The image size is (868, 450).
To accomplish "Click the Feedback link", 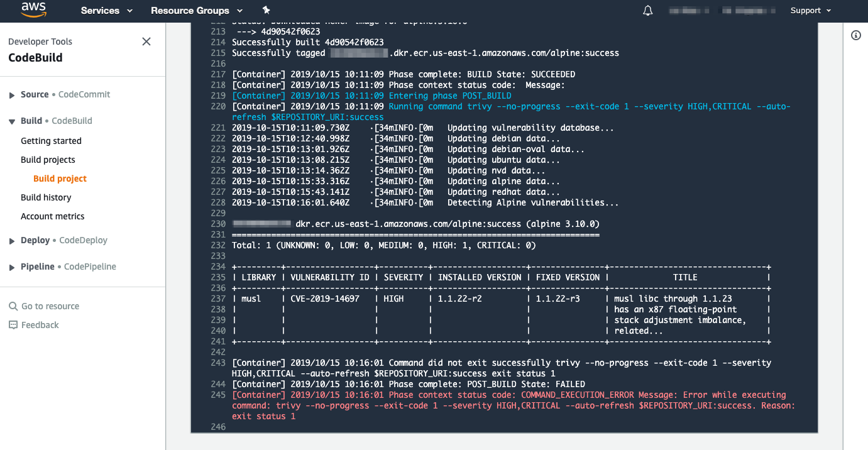I will pyautogui.click(x=40, y=325).
